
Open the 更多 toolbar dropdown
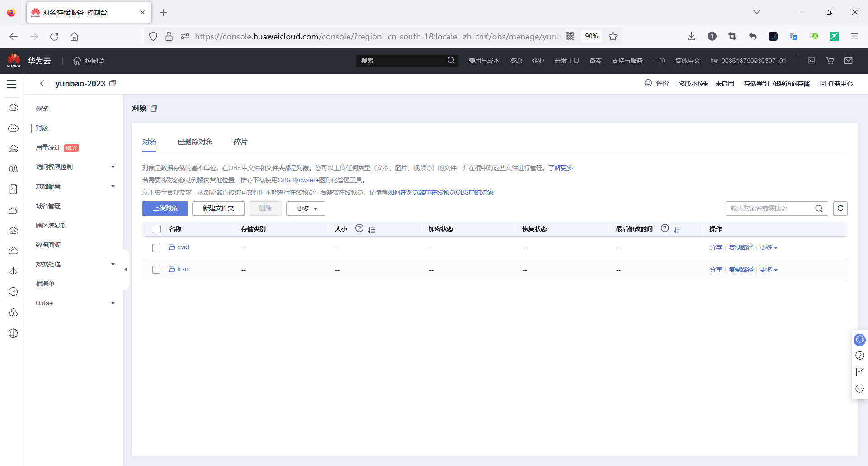click(x=306, y=209)
